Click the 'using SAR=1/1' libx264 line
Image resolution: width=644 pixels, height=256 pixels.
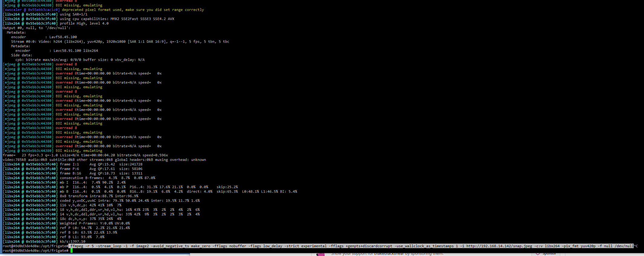45,14
